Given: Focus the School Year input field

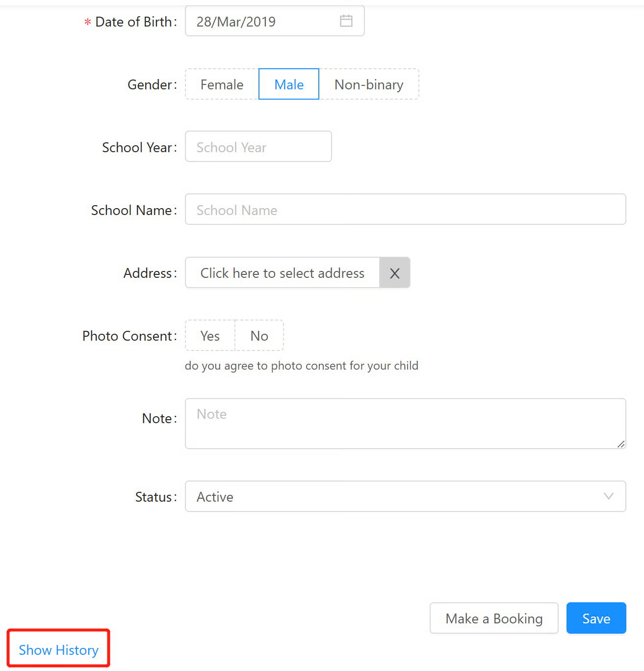Looking at the screenshot, I should [x=258, y=147].
